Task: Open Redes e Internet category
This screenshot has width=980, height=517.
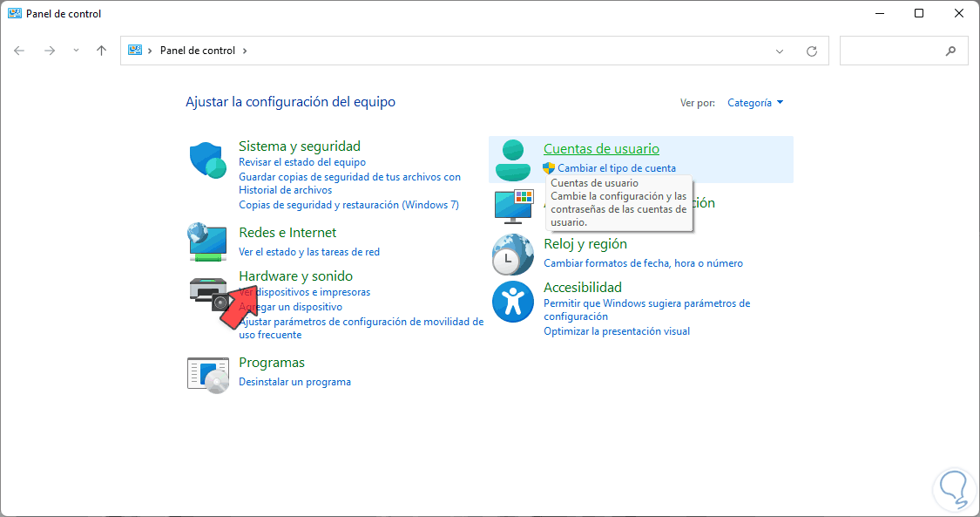Action: pyautogui.click(x=287, y=233)
